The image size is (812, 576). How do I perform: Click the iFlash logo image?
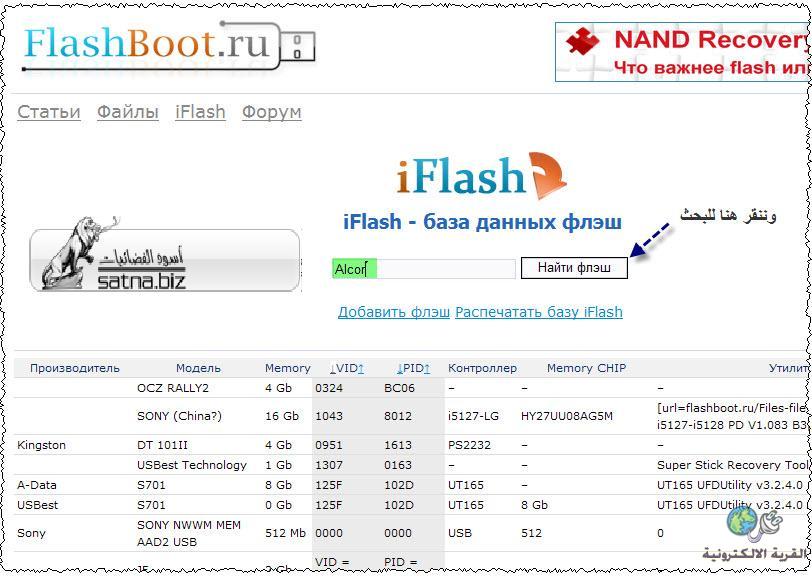tap(482, 176)
